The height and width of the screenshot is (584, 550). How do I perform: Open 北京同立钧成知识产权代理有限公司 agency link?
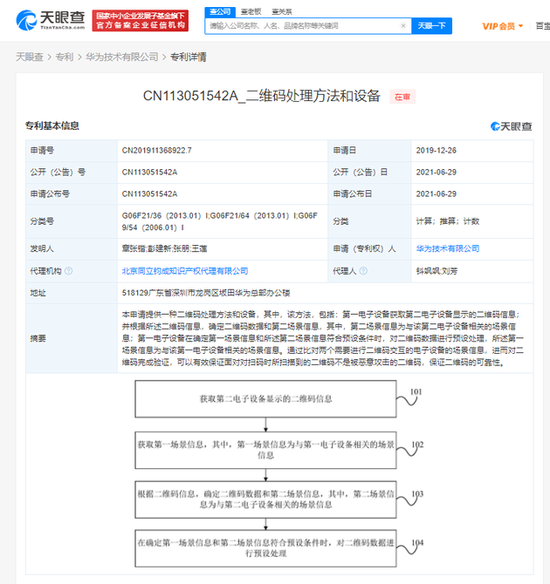click(185, 271)
